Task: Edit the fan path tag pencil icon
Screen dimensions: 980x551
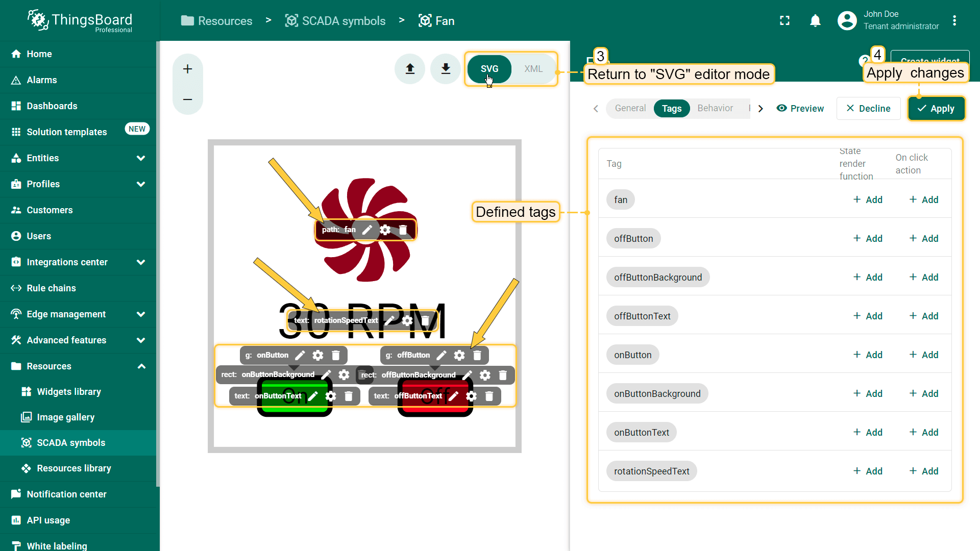Action: [x=367, y=230]
